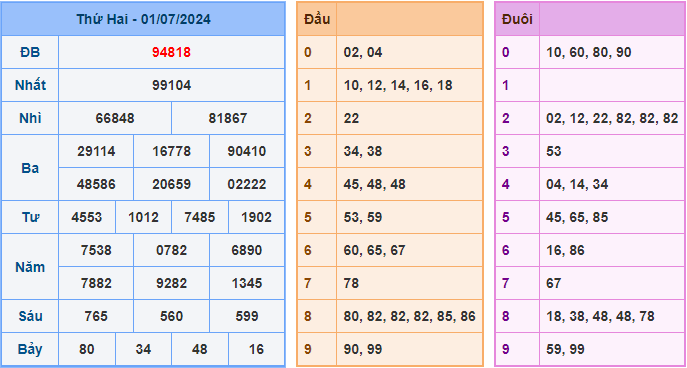Click the Nhất row label
Screen dimensions: 687x368
point(30,85)
